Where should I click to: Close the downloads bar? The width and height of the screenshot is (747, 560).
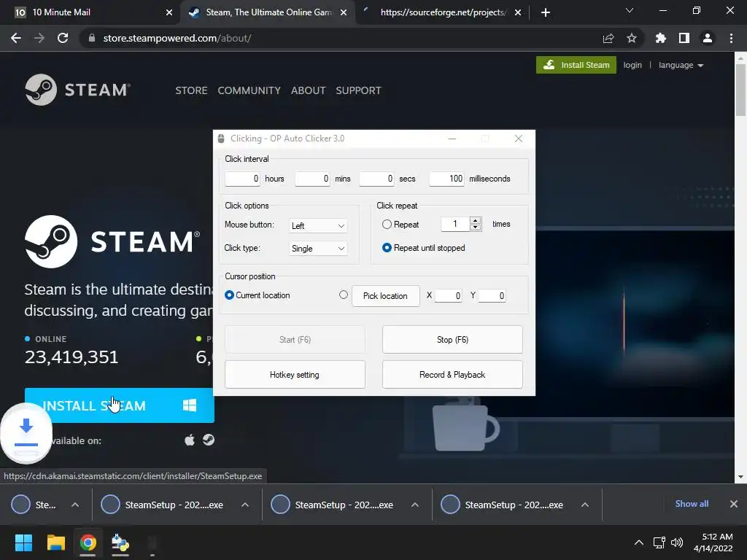coord(734,504)
